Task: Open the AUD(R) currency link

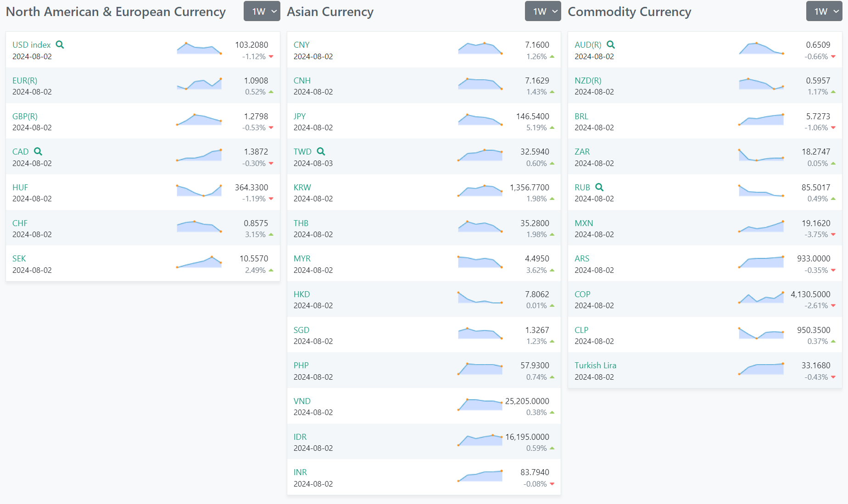Action: click(x=588, y=44)
